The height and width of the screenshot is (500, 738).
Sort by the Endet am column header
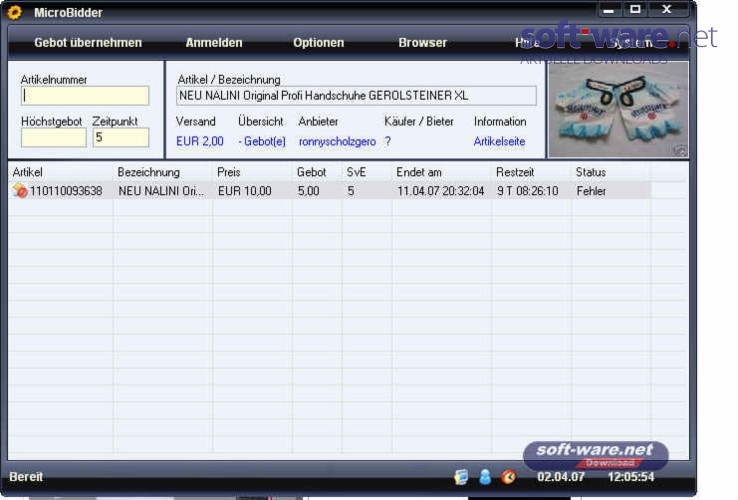click(441, 172)
